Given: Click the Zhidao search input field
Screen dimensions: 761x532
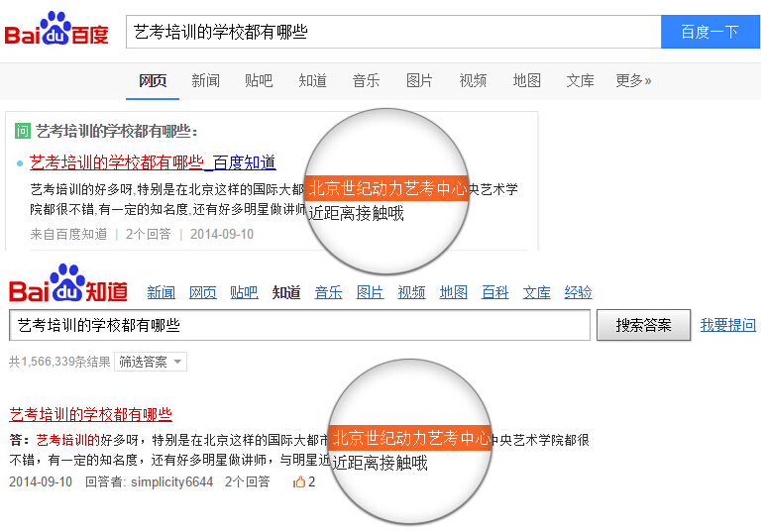Looking at the screenshot, I should coord(299,325).
